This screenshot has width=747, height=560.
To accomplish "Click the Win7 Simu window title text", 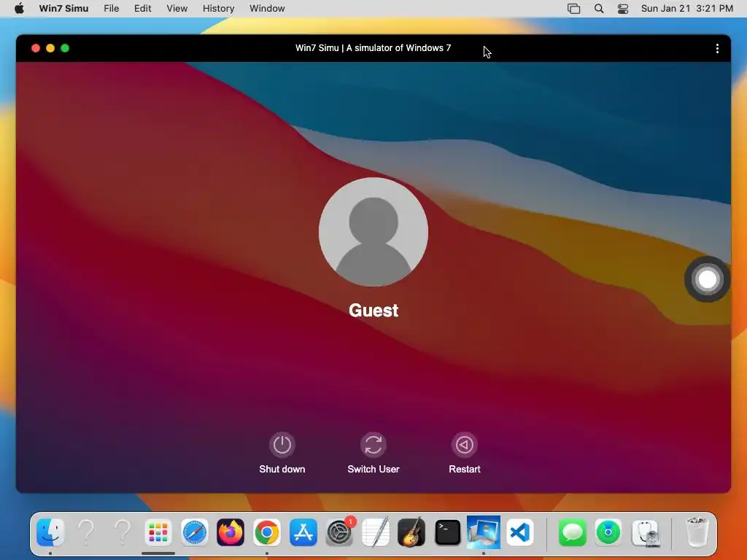I will coord(373,48).
